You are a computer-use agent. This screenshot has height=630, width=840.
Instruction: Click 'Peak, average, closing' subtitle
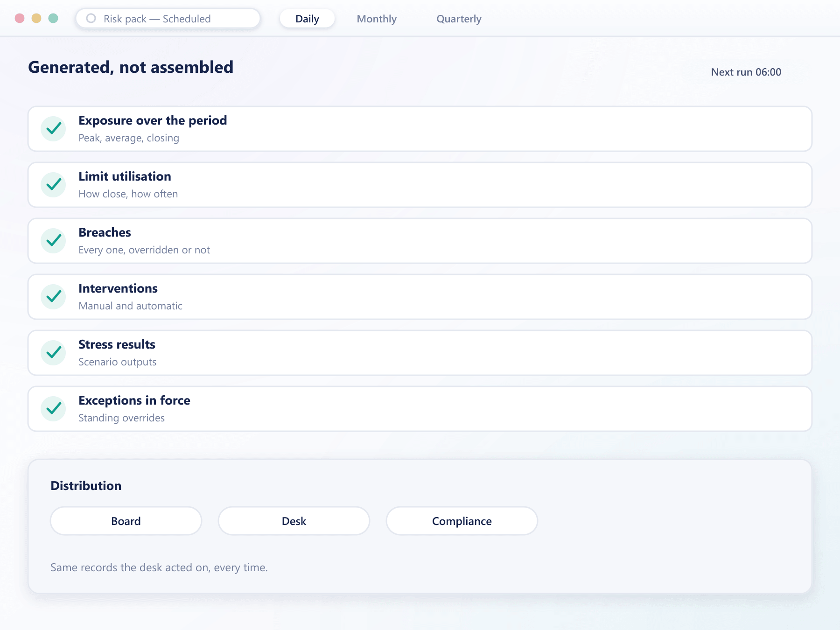point(129,138)
